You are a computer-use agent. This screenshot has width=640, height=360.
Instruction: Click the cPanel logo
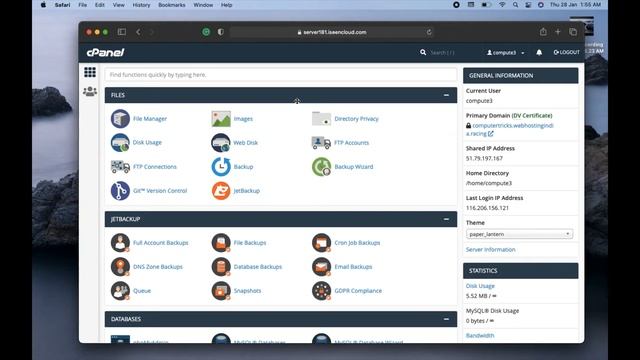pyautogui.click(x=105, y=52)
